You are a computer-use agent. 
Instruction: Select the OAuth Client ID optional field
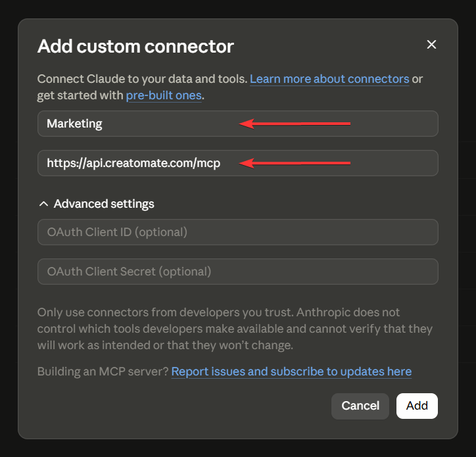238,232
